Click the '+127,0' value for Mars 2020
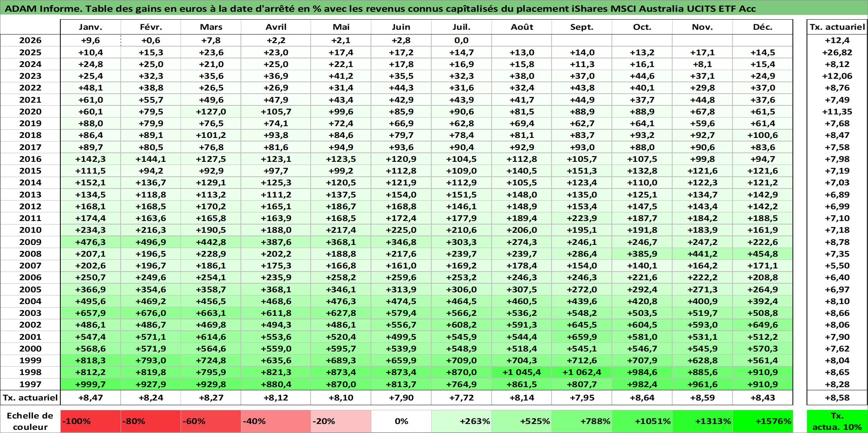 pyautogui.click(x=211, y=112)
